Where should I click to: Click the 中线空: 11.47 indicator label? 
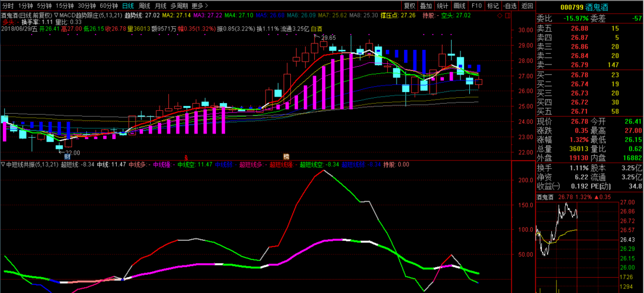[195, 165]
